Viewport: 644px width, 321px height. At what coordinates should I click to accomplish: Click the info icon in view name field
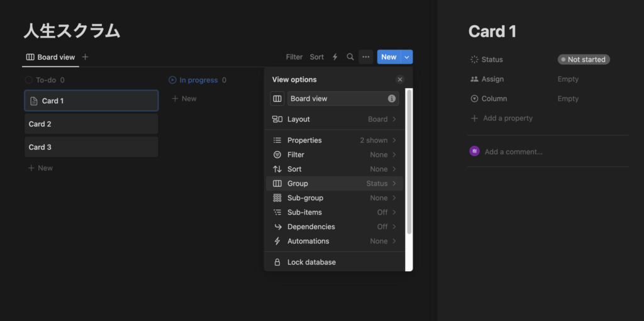tap(392, 99)
